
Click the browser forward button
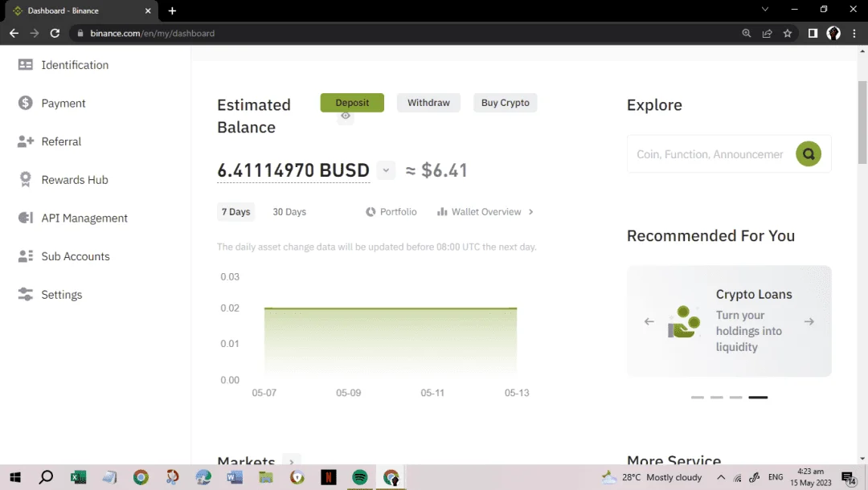[x=35, y=33]
